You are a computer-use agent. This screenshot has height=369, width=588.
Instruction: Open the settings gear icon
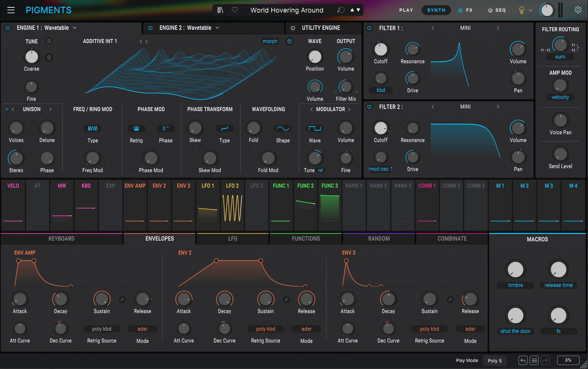[578, 10]
